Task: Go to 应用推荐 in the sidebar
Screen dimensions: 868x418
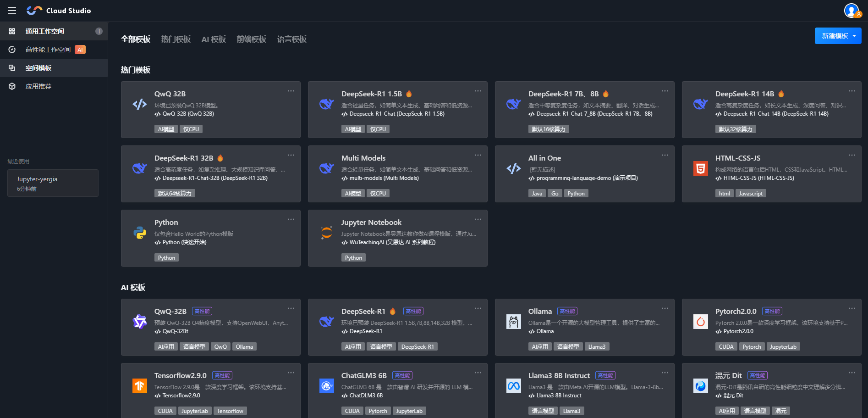Action: tap(54, 86)
